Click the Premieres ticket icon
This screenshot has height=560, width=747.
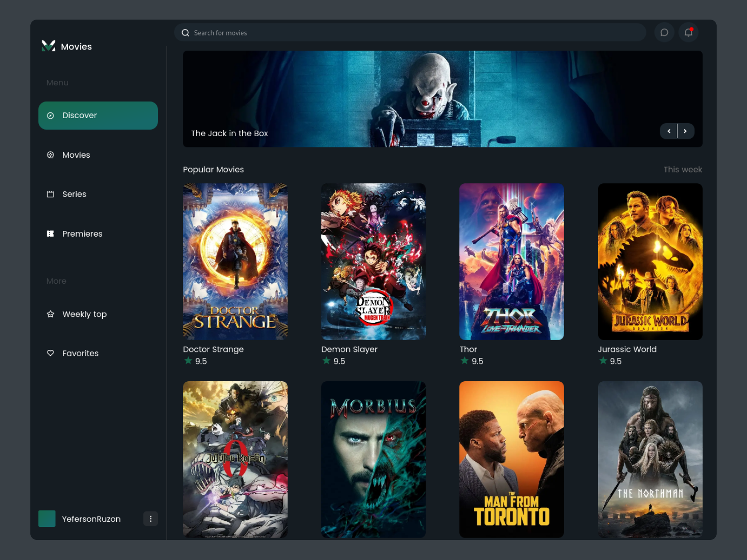pyautogui.click(x=50, y=234)
